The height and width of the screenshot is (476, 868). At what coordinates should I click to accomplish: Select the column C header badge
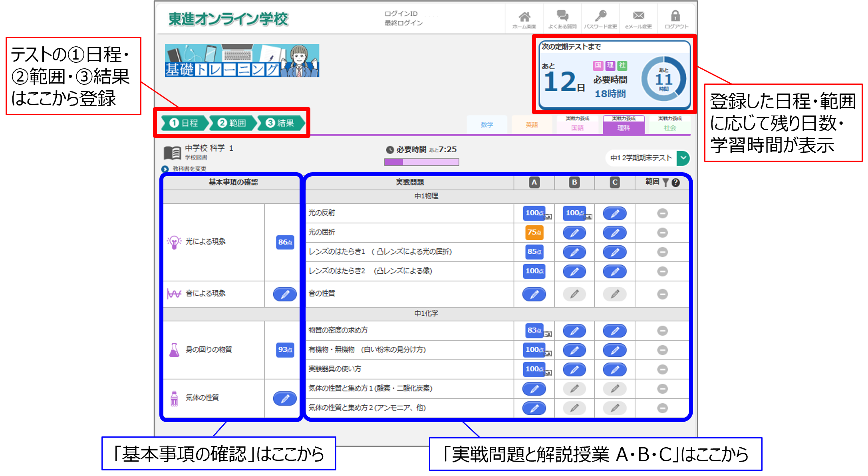[615, 183]
